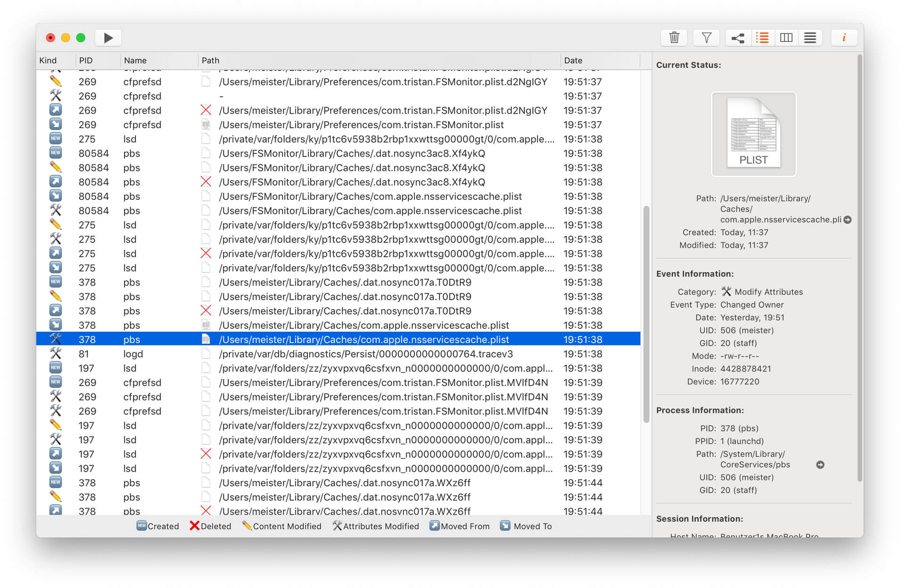The width and height of the screenshot is (900, 588).
Task: Sort by the Path column header
Action: coord(379,60)
